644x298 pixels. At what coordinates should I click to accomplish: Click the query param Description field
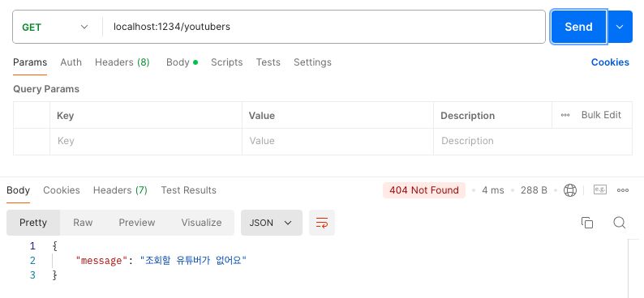point(533,142)
